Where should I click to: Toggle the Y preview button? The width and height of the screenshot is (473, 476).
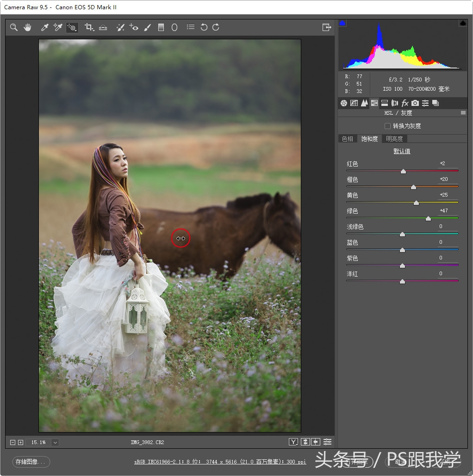pos(293,441)
